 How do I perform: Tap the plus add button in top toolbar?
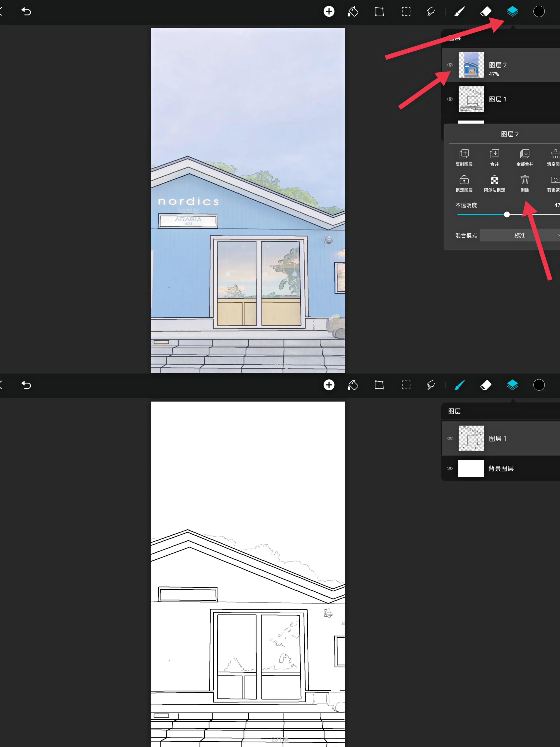click(x=329, y=11)
